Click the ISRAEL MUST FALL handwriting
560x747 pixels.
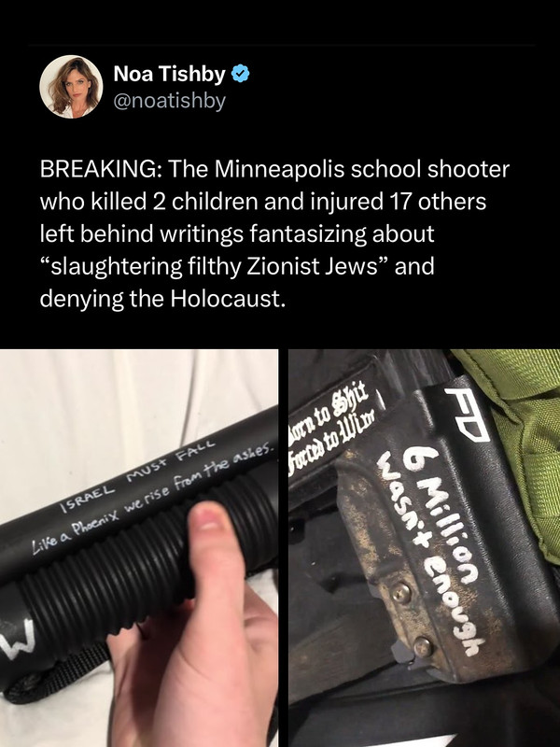pyautogui.click(x=136, y=474)
